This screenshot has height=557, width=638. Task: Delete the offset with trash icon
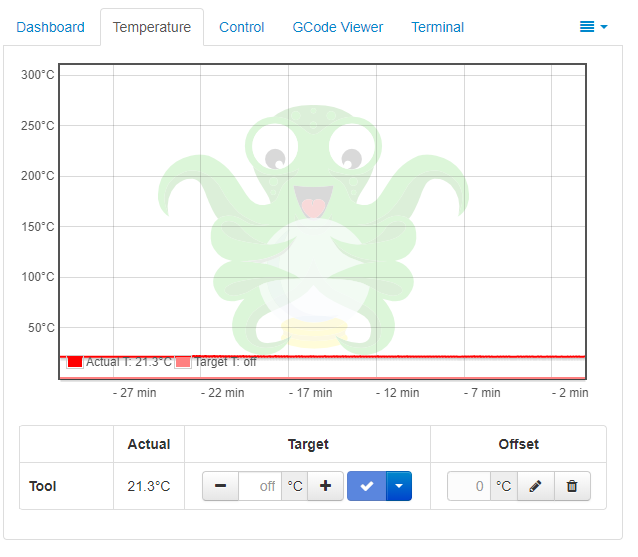(x=572, y=486)
